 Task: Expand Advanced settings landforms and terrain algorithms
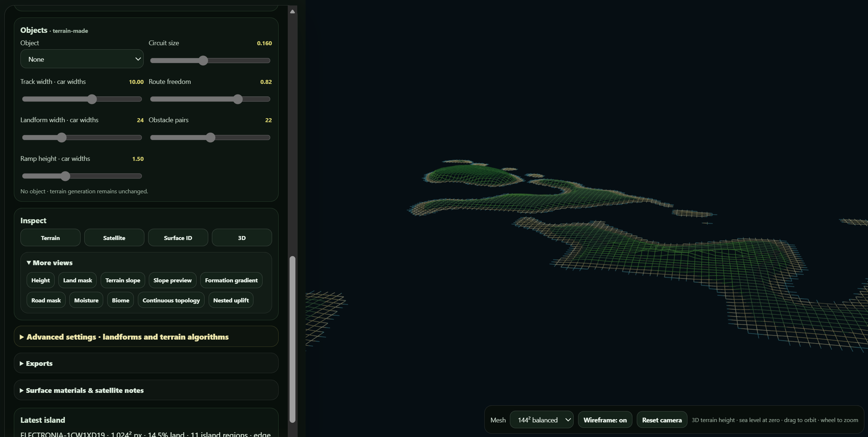click(146, 337)
